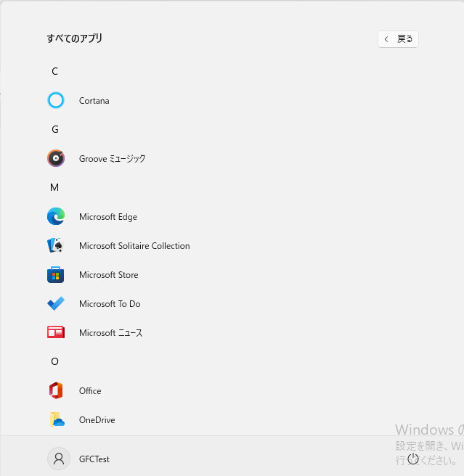This screenshot has height=476, width=464.
Task: Open the Cortana circle icon
Action: click(x=56, y=100)
